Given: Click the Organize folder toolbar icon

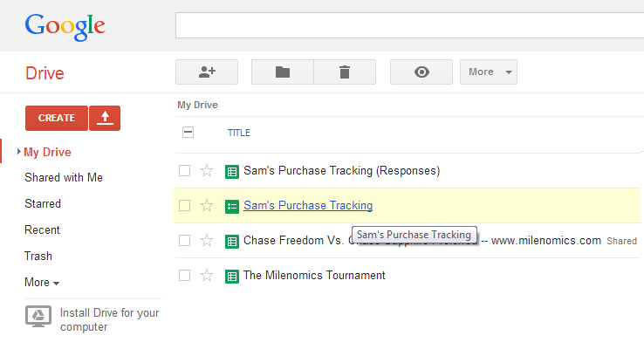Looking at the screenshot, I should point(283,72).
